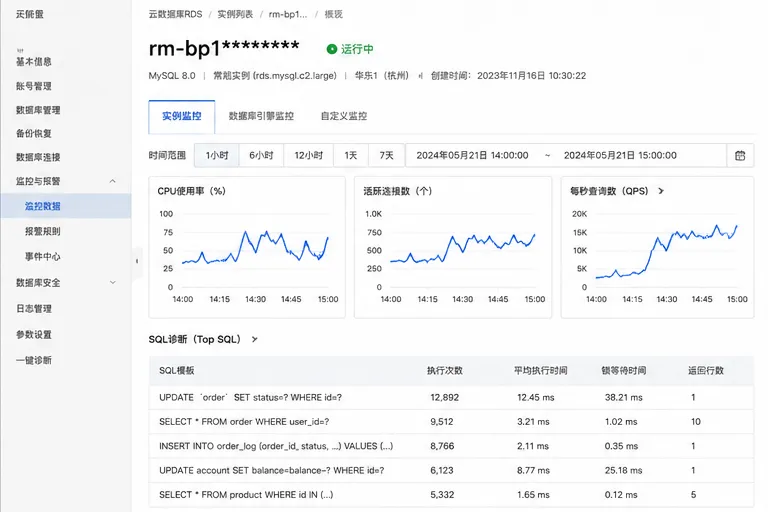
Task: Open 备份恢复 in the sidebar
Action: [33, 133]
